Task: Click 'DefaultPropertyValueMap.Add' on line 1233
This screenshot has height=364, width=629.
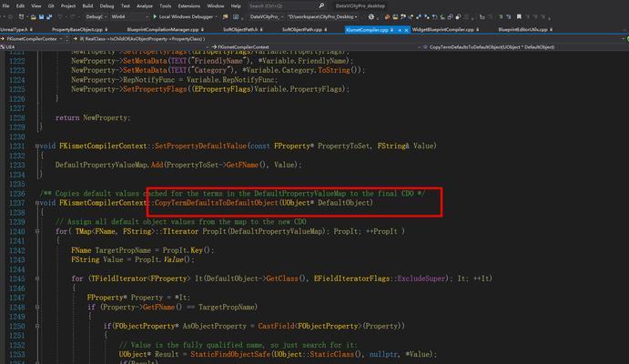Action: [109, 165]
